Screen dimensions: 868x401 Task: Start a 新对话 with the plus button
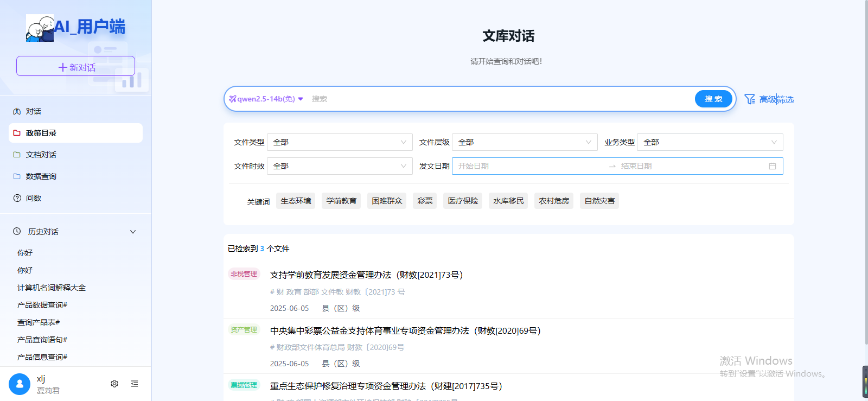click(x=75, y=67)
